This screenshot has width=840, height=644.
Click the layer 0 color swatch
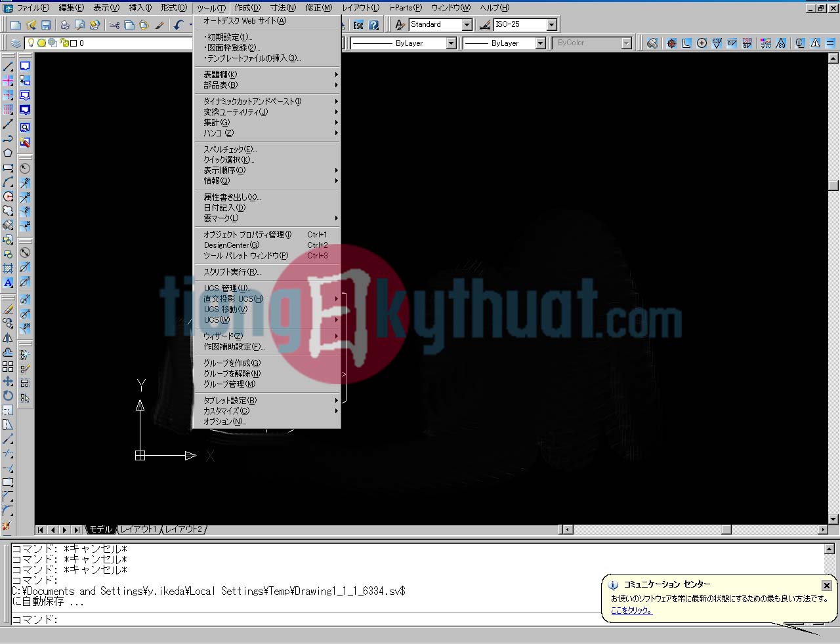[73, 43]
